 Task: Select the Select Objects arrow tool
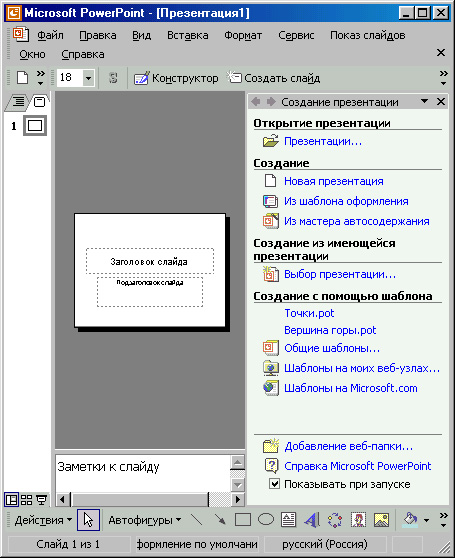coord(88,520)
